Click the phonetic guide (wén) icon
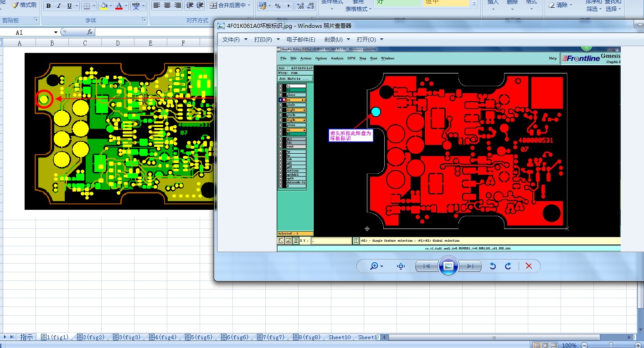644x348 pixels. coord(136,6)
